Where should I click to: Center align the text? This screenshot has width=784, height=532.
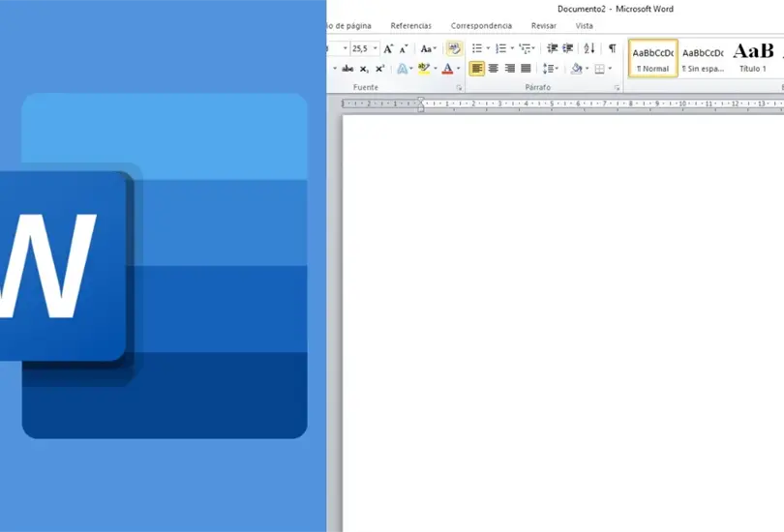[493, 69]
